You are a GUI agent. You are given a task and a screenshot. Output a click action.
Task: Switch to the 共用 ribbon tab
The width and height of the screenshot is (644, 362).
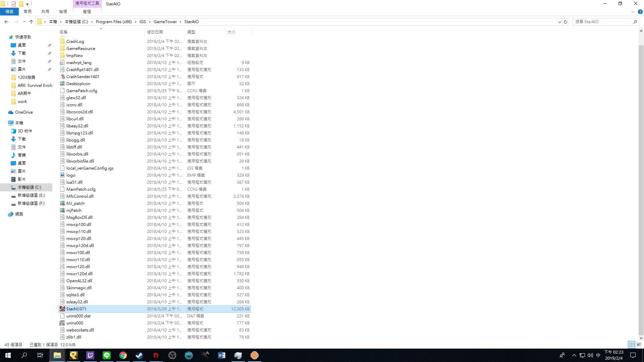[x=45, y=12]
